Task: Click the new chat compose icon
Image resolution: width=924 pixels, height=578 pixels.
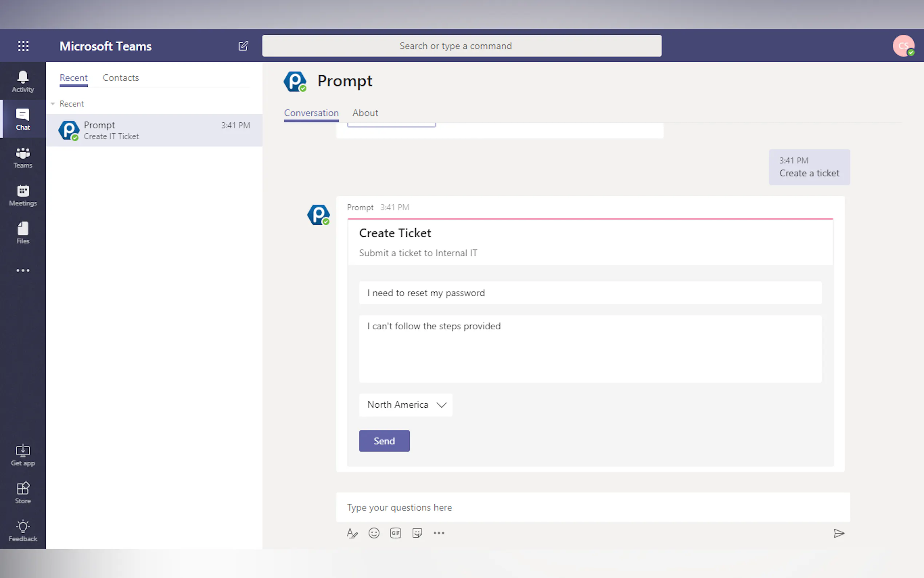Action: [243, 46]
